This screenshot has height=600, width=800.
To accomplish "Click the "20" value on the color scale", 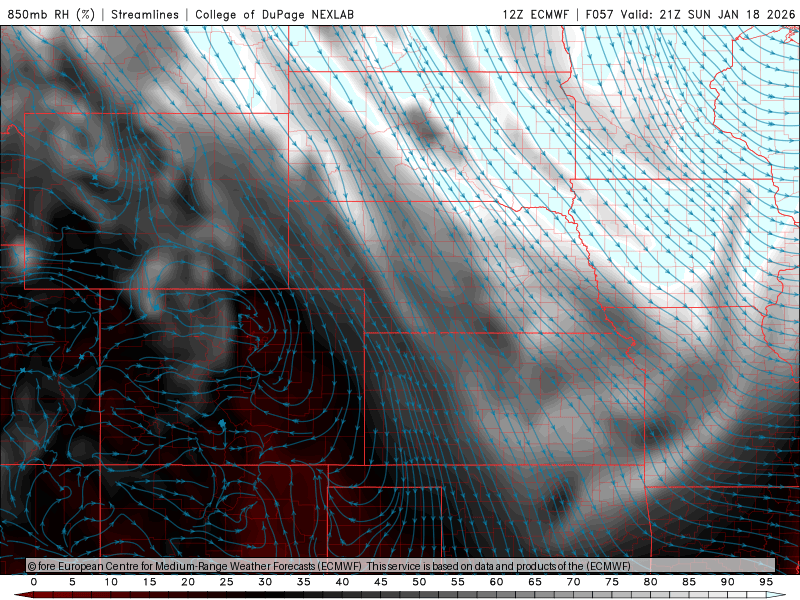I will pos(188,582).
